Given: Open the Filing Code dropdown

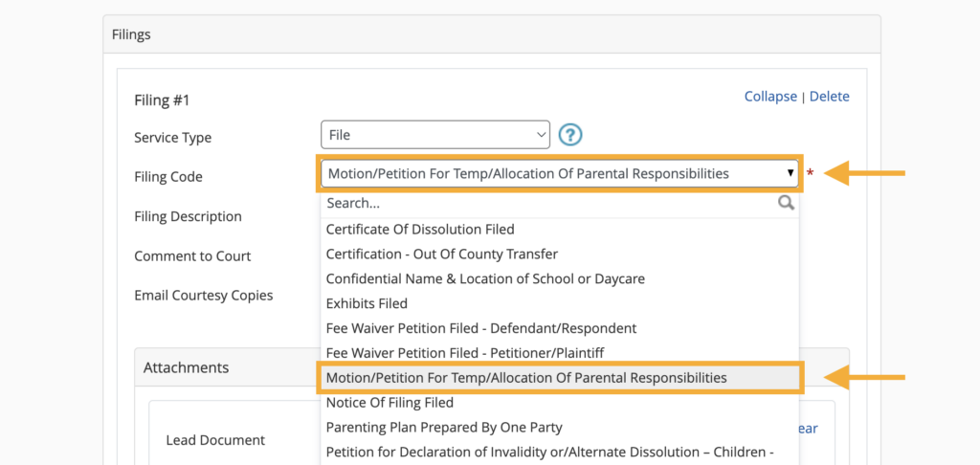Looking at the screenshot, I should tap(560, 173).
